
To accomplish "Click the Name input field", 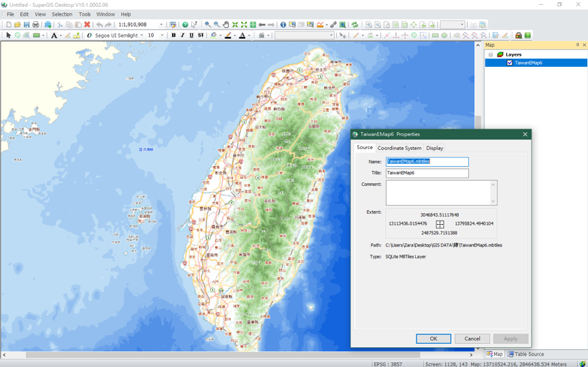I will pyautogui.click(x=427, y=162).
